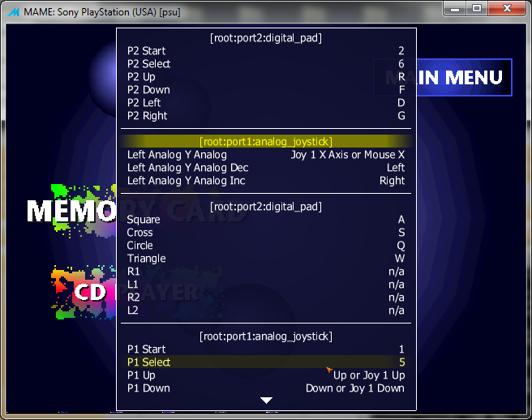The width and height of the screenshot is (532, 420).
Task: Click the R1 input row
Action: click(x=266, y=272)
